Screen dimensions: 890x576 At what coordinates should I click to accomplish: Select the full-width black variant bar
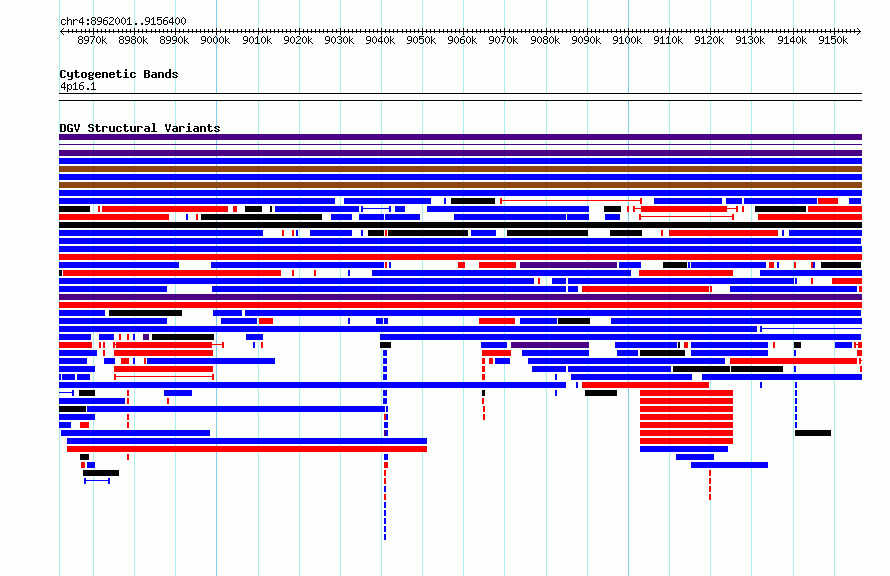coord(460,225)
